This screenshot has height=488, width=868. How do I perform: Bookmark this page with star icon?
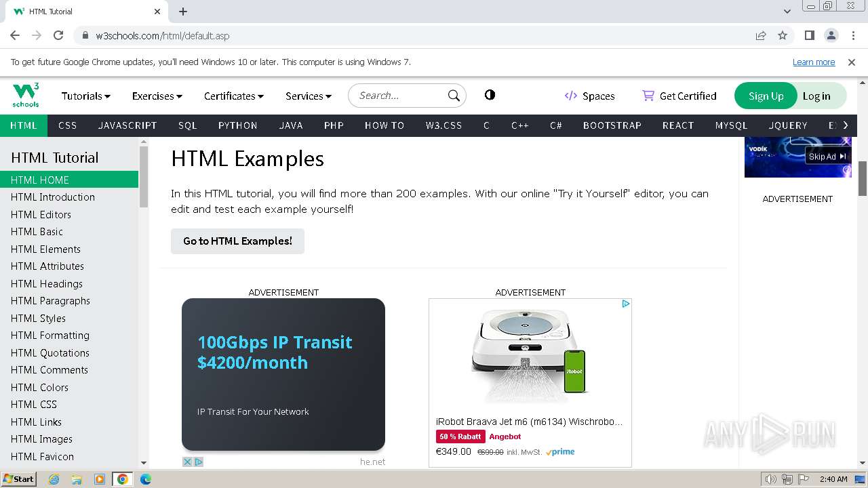(783, 35)
